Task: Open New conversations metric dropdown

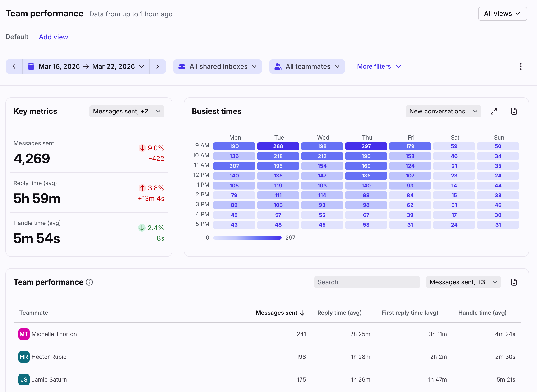Action: [x=443, y=111]
